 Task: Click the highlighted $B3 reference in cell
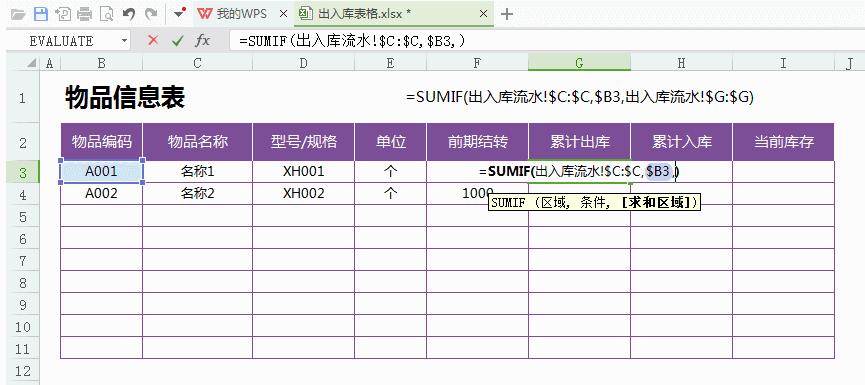click(658, 172)
